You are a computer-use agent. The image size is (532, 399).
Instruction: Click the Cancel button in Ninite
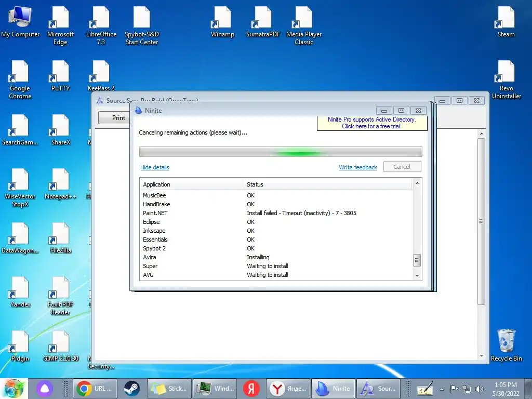[x=402, y=167]
